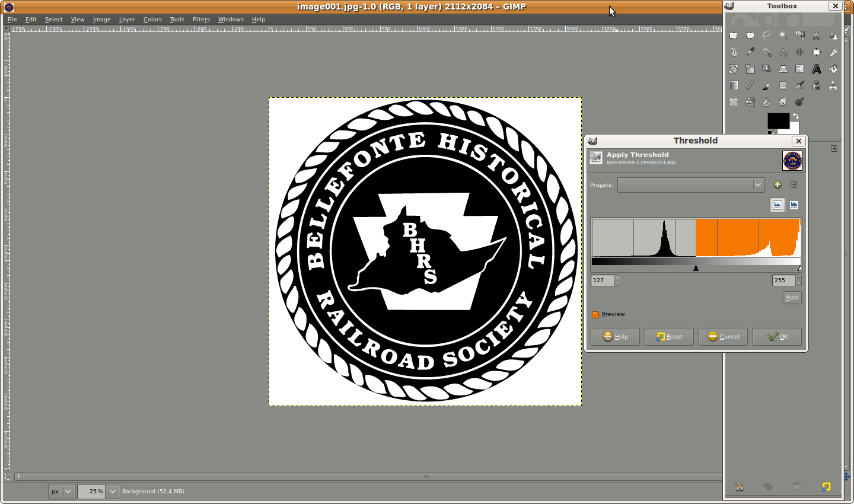Screen dimensions: 854x504
Task: Choose the Free Select lasso tool
Action: pyautogui.click(x=767, y=36)
